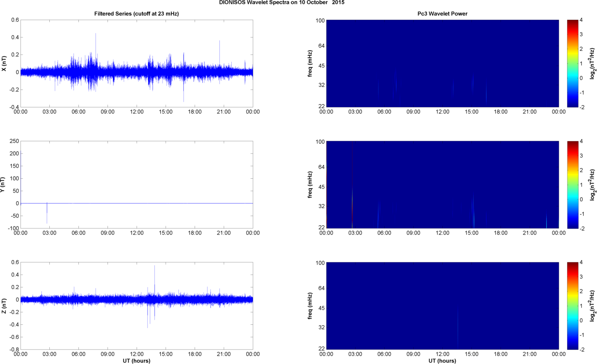The height and width of the screenshot is (364, 597).
Task: Click the "22" frequency tick of bottom wavelet plot
Action: pyautogui.click(x=321, y=349)
